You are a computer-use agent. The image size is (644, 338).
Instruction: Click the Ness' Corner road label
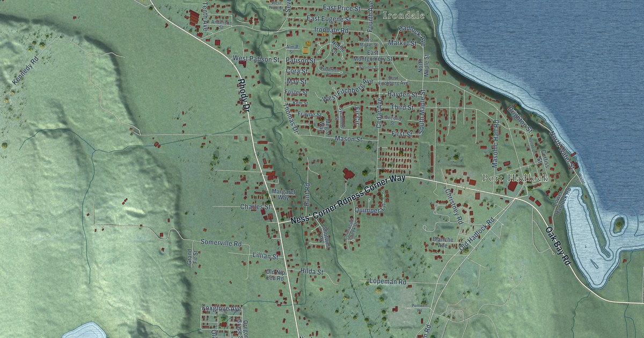click(x=347, y=199)
